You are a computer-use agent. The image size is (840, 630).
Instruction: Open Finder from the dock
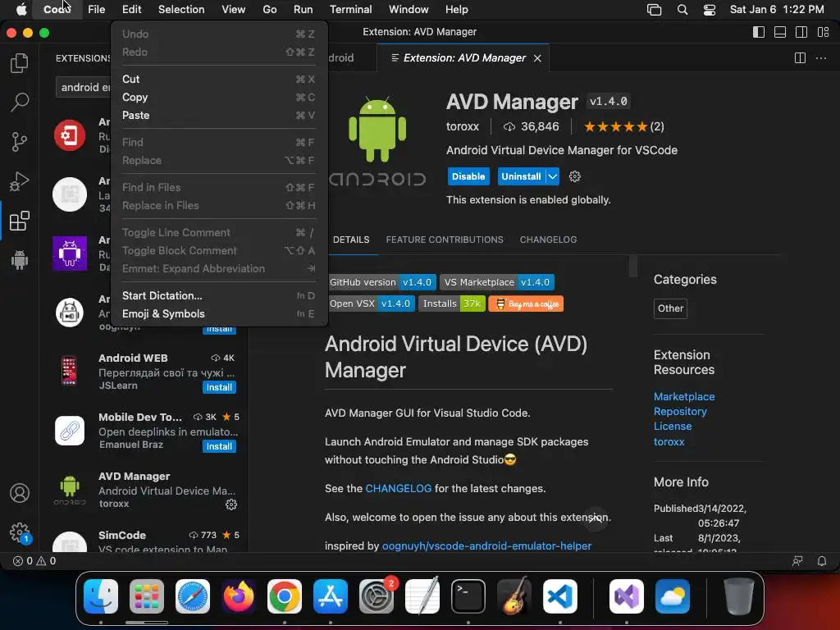point(101,596)
